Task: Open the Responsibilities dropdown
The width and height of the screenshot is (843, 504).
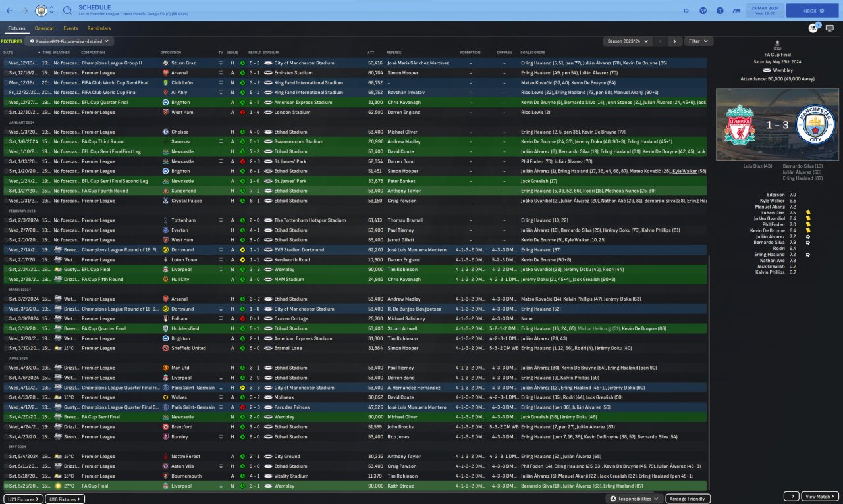Action: pos(634,499)
